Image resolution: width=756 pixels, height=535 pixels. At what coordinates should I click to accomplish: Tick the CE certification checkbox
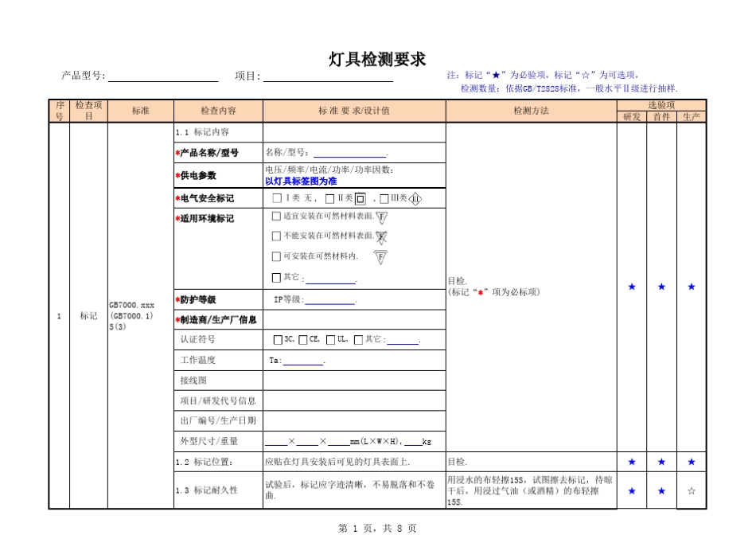point(302,340)
